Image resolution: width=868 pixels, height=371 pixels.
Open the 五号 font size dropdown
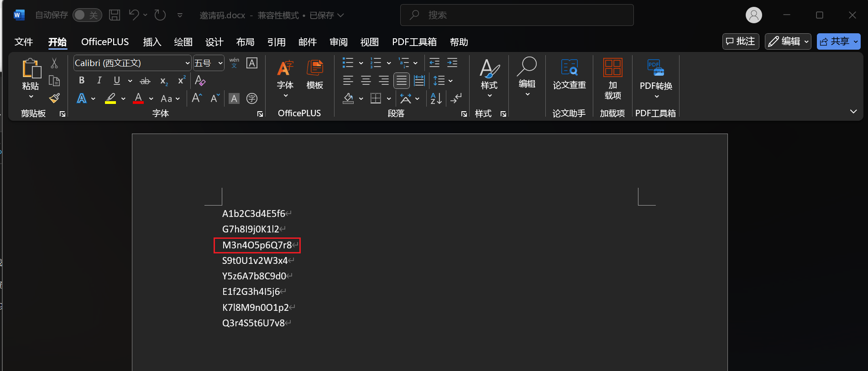point(220,63)
